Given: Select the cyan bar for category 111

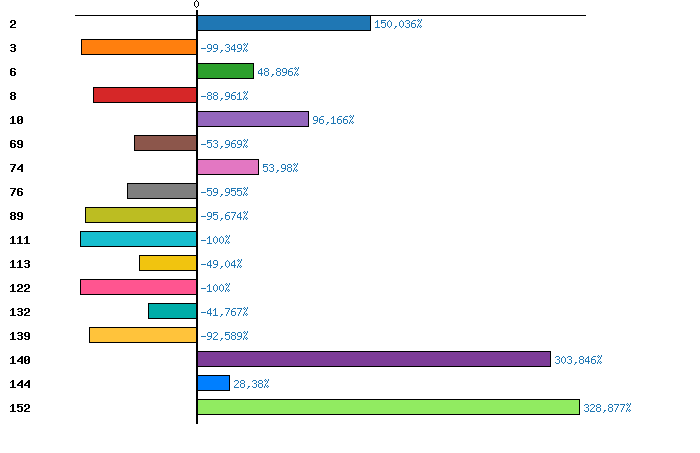Looking at the screenshot, I should pyautogui.click(x=138, y=239).
